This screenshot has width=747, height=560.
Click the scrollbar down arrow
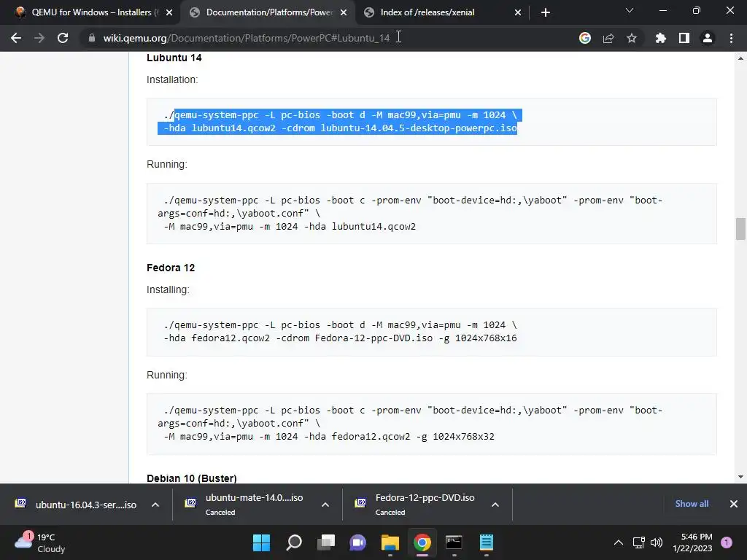point(740,476)
